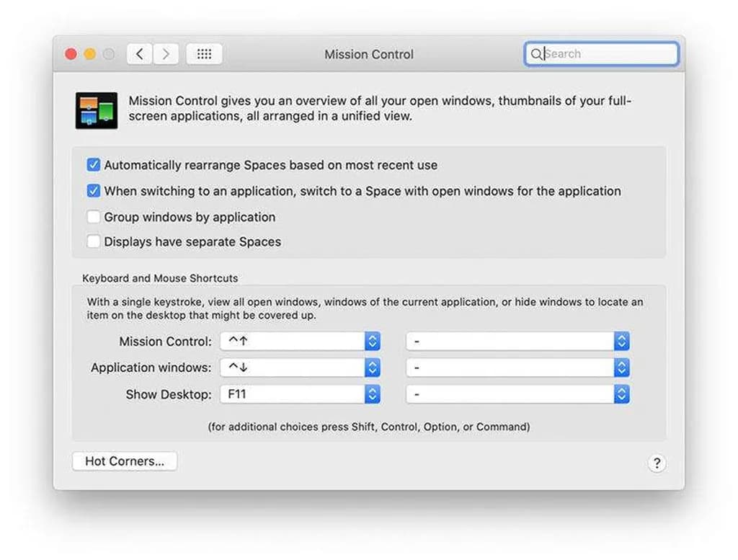This screenshot has height=560, width=738.
Task: Disable automatically rearrange Spaces checkbox
Action: coord(94,165)
